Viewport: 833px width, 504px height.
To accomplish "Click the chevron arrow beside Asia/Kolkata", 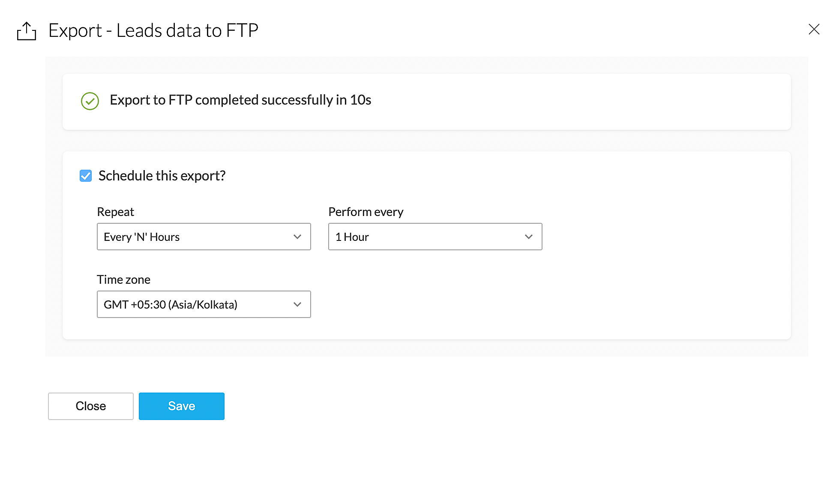I will 297,304.
